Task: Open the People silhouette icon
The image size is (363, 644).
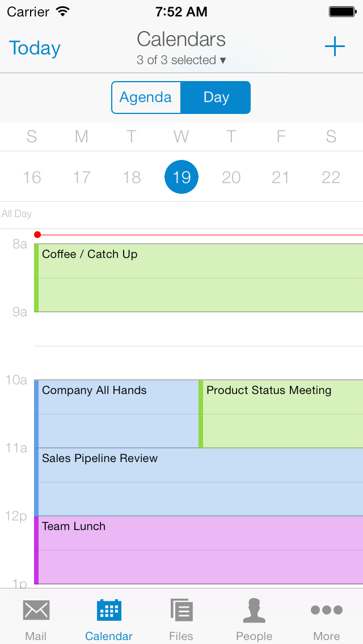Action: pos(254,611)
